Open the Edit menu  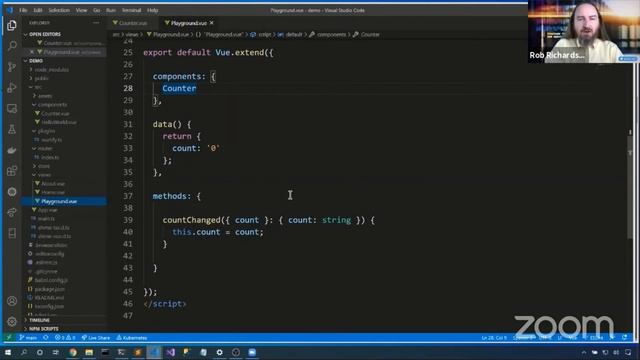[38, 10]
